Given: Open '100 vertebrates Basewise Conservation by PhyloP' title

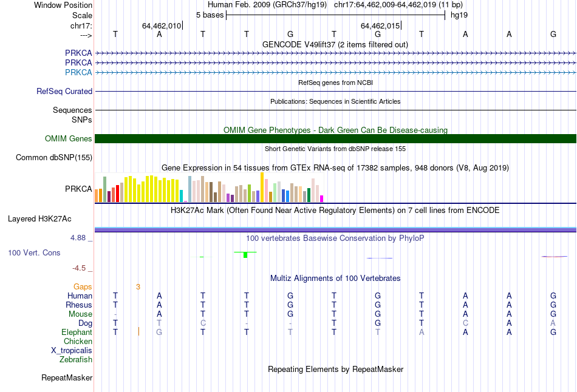Looking at the screenshot, I should click(335, 238).
